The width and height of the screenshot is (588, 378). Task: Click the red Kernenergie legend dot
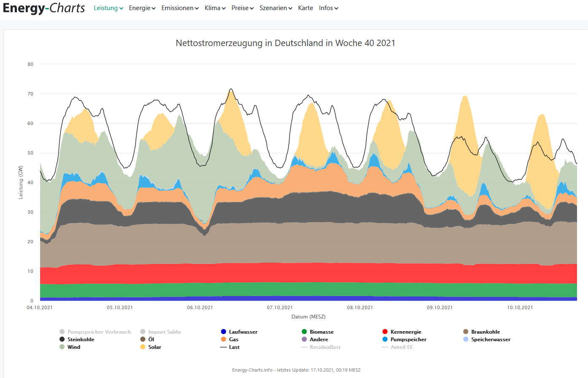coord(385,332)
